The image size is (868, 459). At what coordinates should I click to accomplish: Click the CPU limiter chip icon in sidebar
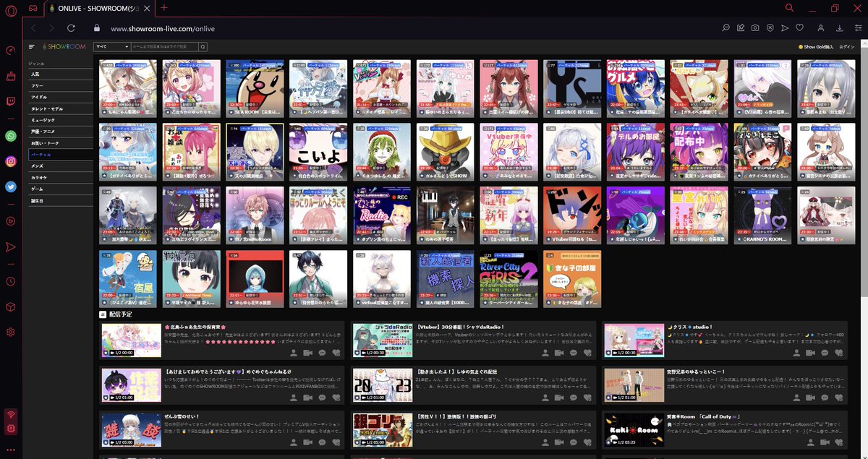point(10,428)
